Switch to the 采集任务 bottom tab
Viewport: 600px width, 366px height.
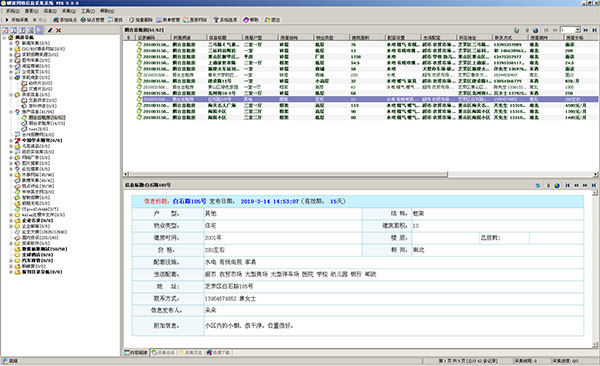click(x=163, y=352)
